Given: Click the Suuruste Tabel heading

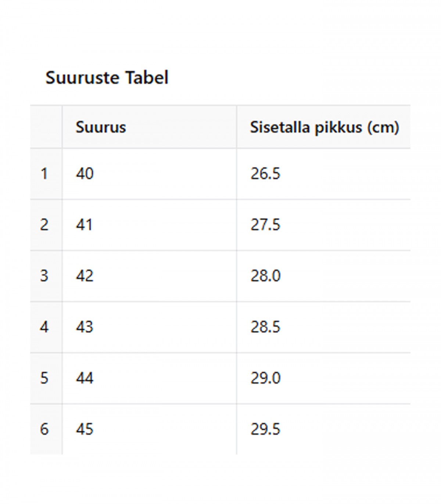Looking at the screenshot, I should point(107,78).
